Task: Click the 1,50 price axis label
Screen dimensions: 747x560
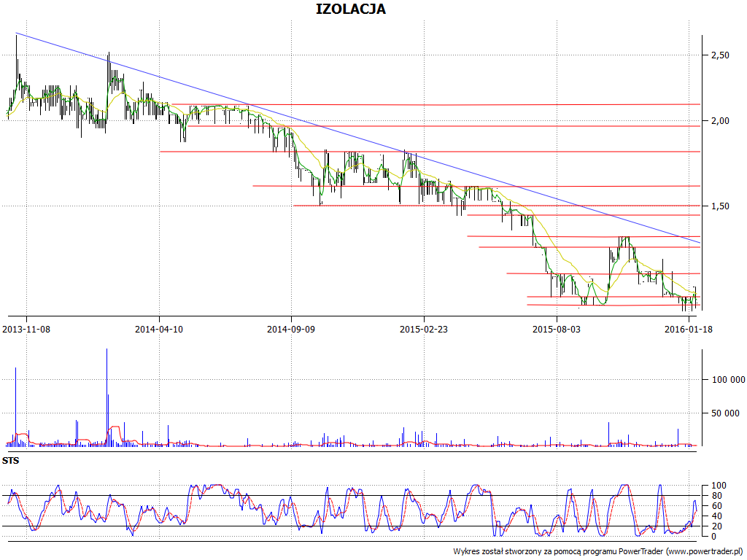Action: point(720,206)
